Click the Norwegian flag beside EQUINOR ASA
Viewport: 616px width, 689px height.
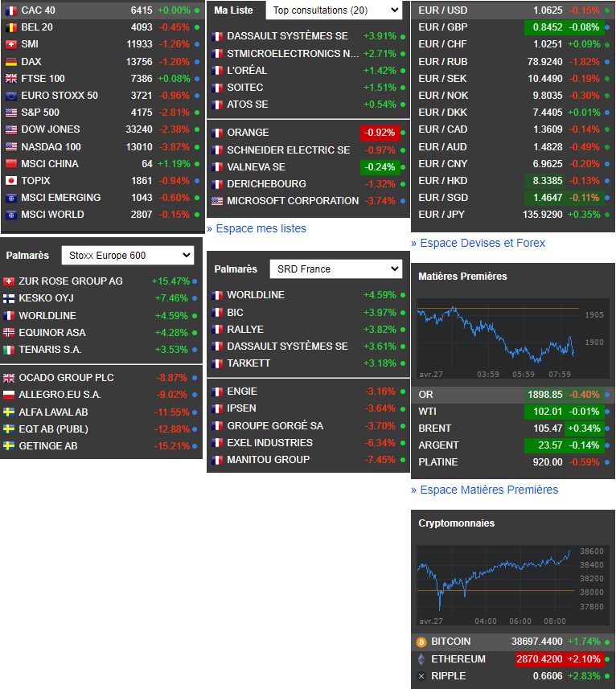point(9,333)
